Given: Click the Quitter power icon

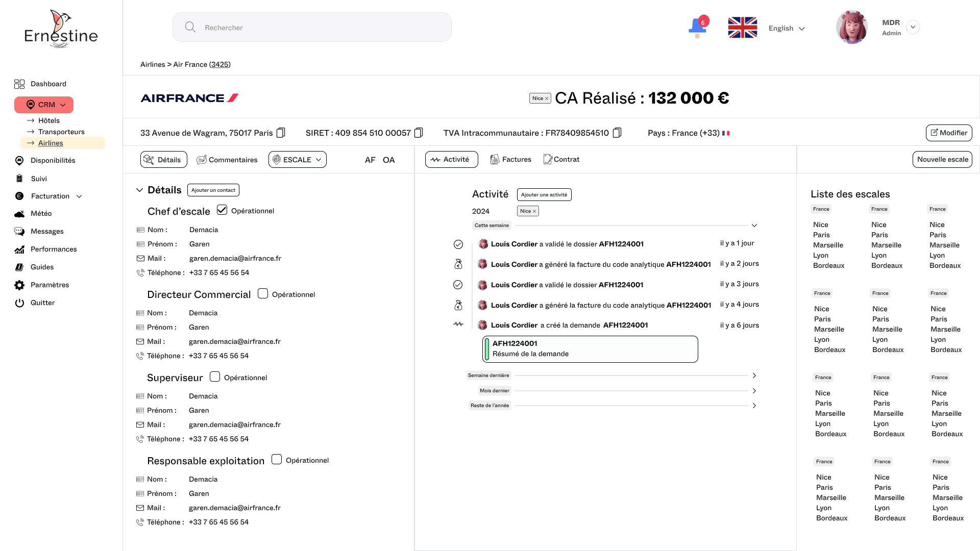Looking at the screenshot, I should coord(19,303).
